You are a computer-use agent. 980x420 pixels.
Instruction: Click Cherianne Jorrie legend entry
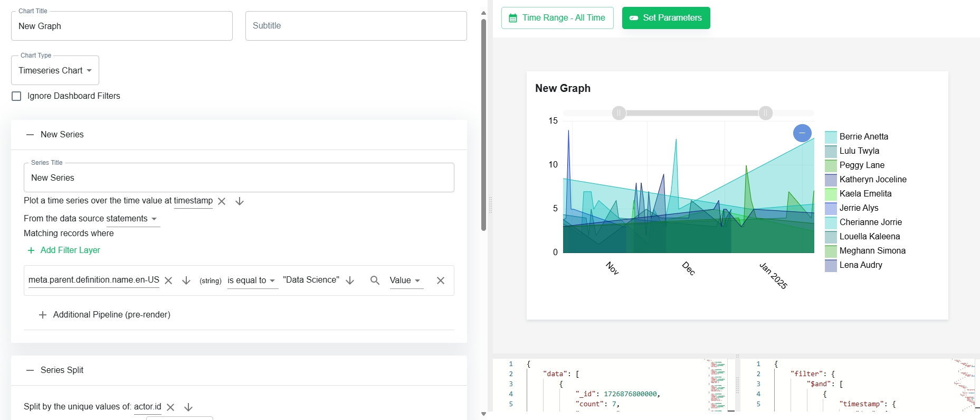pos(863,222)
